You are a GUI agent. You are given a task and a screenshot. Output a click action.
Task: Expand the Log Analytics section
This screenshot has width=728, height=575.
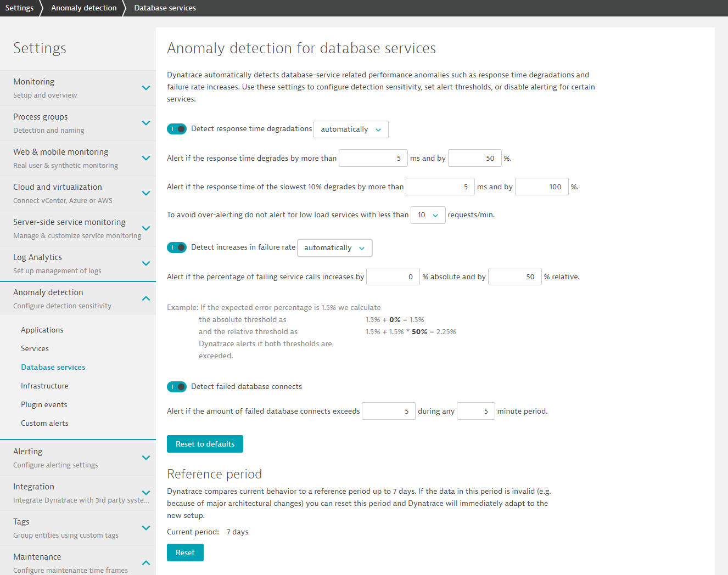tap(146, 263)
